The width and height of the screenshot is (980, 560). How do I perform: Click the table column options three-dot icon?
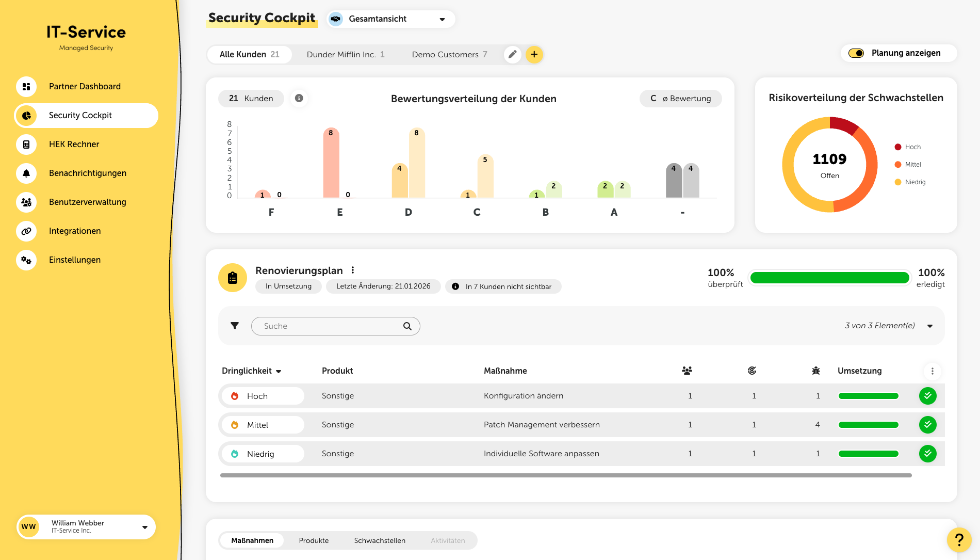[932, 371]
